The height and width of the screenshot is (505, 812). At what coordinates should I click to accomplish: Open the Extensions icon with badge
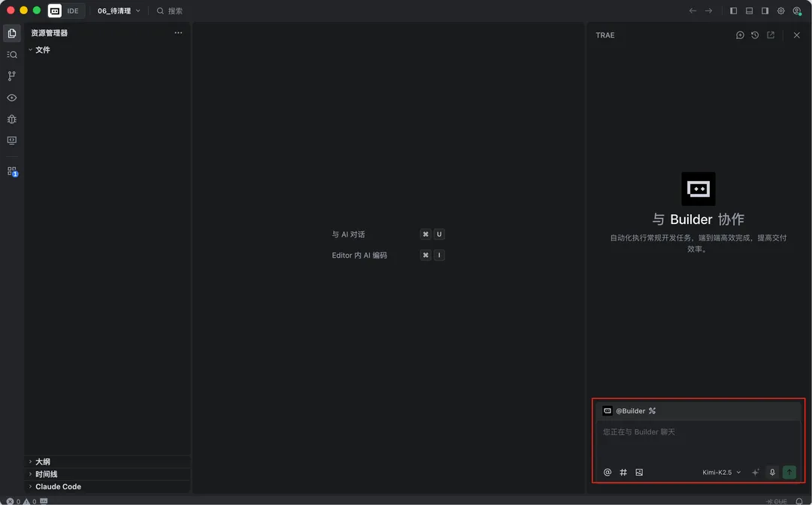point(12,171)
